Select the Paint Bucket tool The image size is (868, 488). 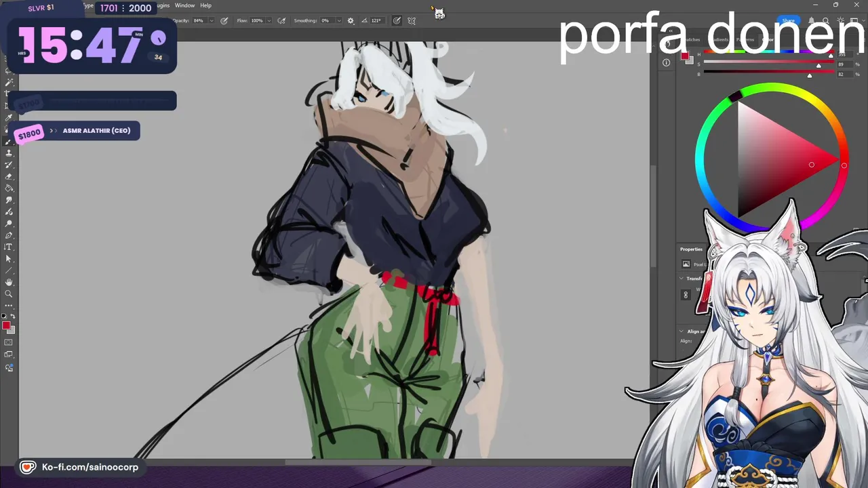(x=9, y=188)
